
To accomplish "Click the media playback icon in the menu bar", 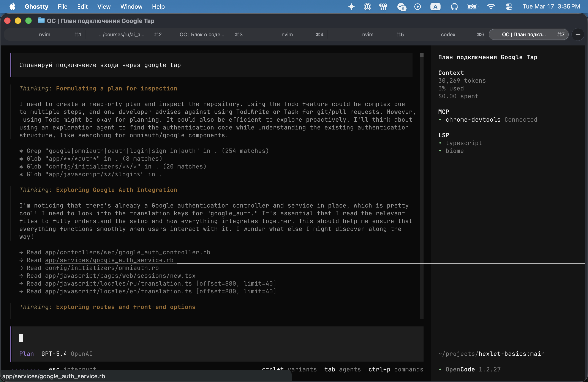I will (418, 7).
